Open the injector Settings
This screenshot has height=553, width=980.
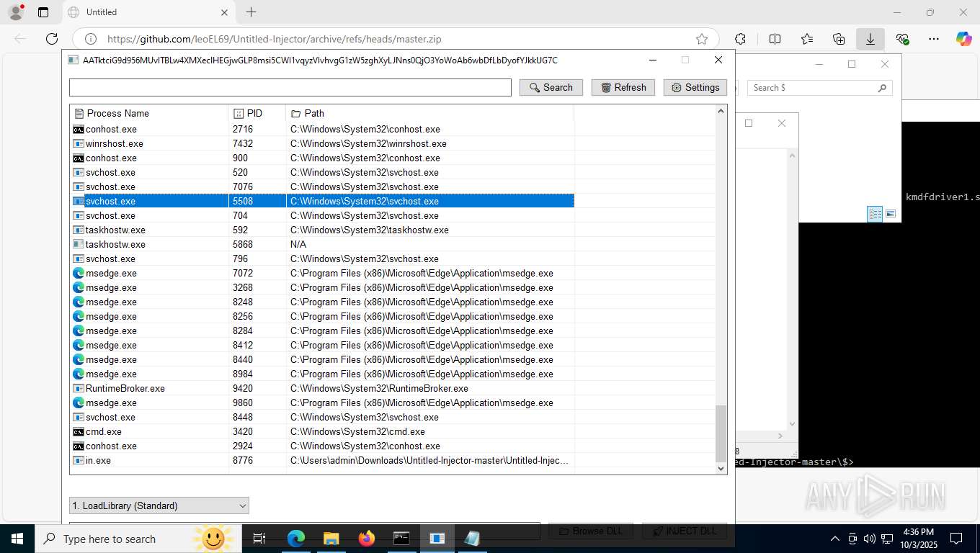coord(695,87)
